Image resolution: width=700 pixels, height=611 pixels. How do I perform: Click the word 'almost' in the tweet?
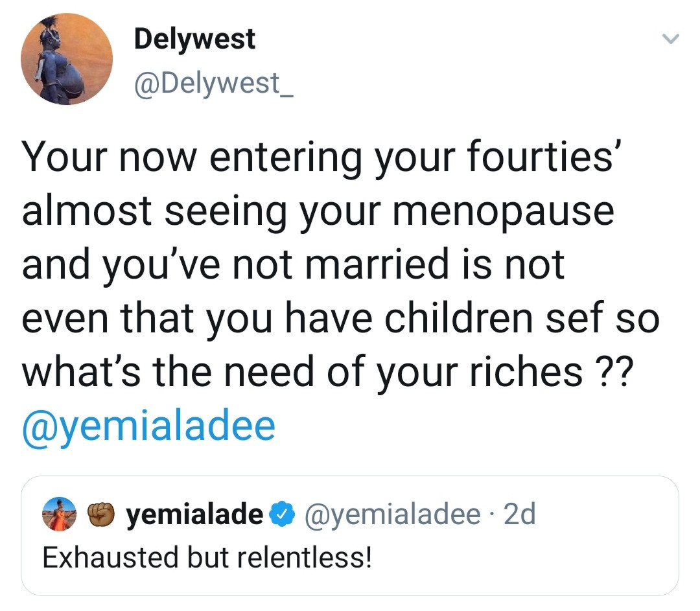[x=87, y=213]
